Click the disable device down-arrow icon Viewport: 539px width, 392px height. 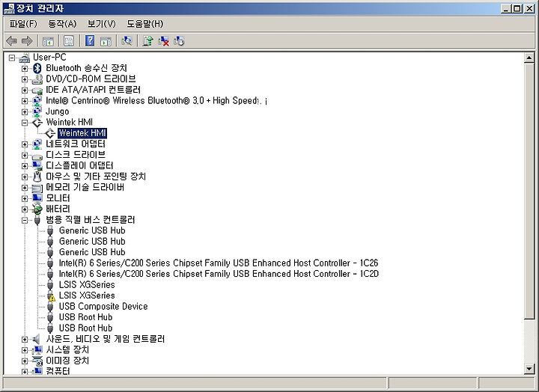(179, 41)
